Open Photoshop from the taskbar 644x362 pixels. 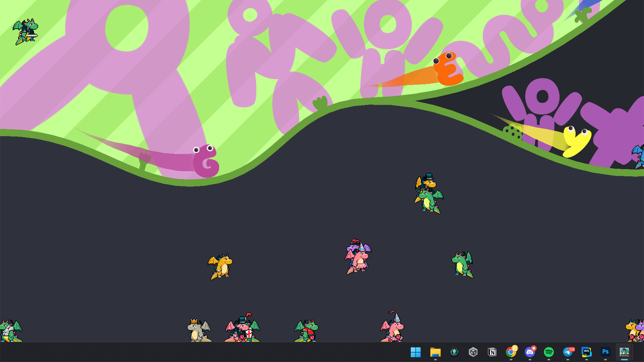(605, 352)
